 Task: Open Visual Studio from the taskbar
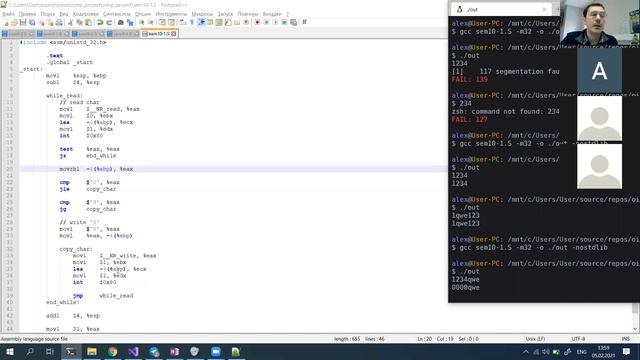click(133, 351)
